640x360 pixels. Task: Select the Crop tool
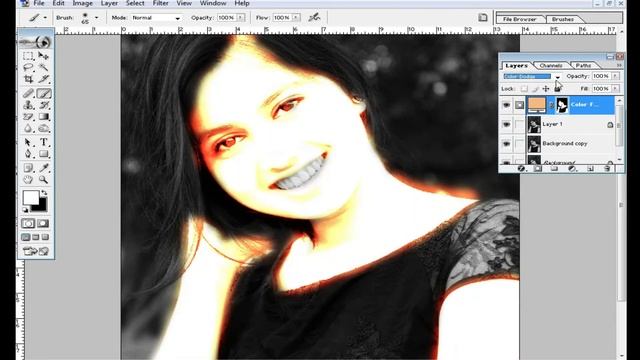pyautogui.click(x=28, y=79)
